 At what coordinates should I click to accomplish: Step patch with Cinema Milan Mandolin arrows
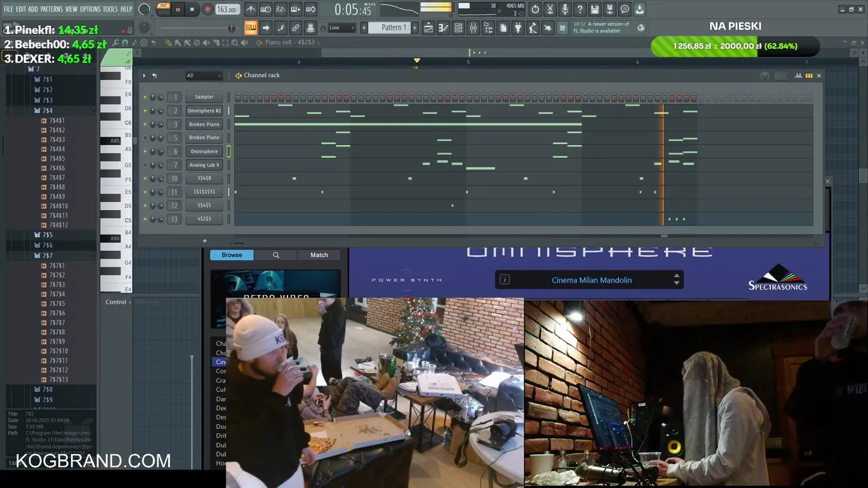[676, 279]
